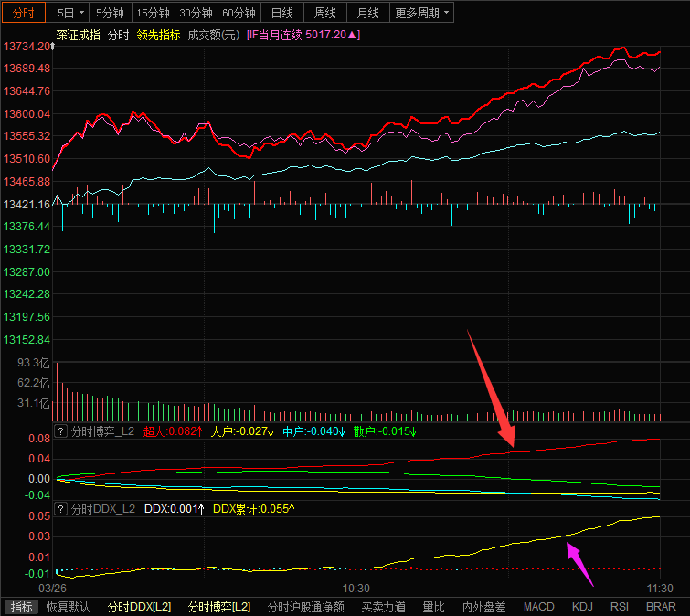Select the 内外盘差 indicator tab
The image size is (690, 616).
483,607
